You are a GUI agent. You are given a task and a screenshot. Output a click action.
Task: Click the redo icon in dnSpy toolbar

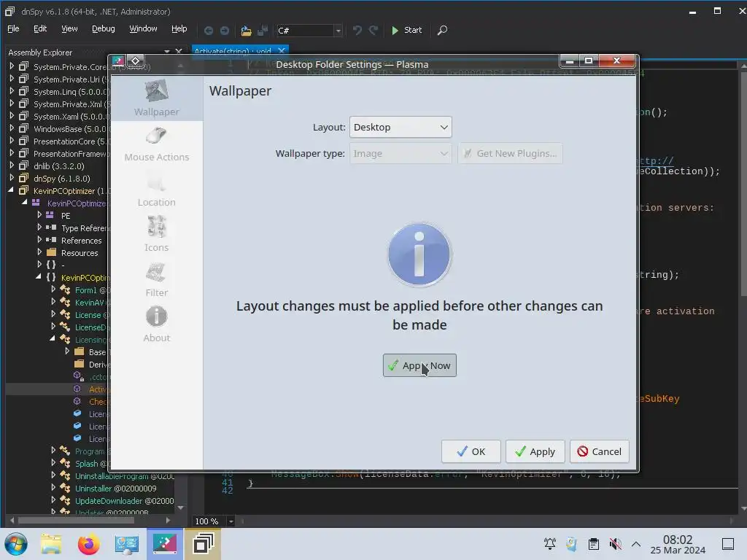pyautogui.click(x=373, y=31)
